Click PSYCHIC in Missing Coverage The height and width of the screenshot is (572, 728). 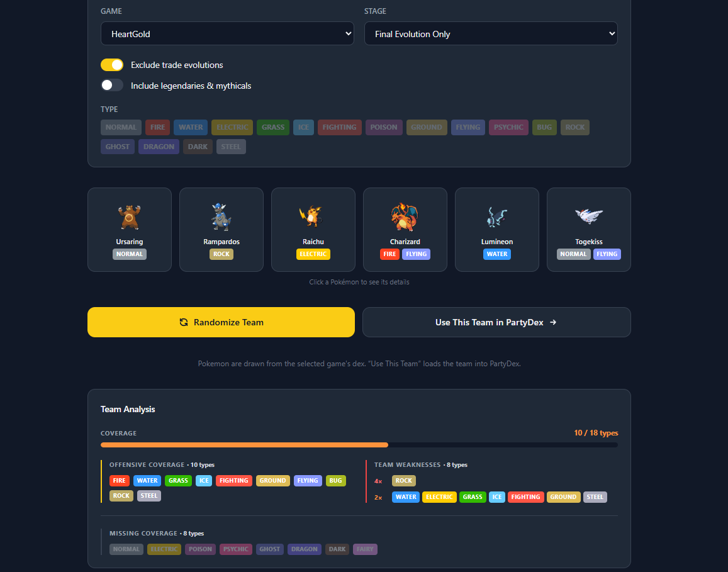[x=236, y=549]
